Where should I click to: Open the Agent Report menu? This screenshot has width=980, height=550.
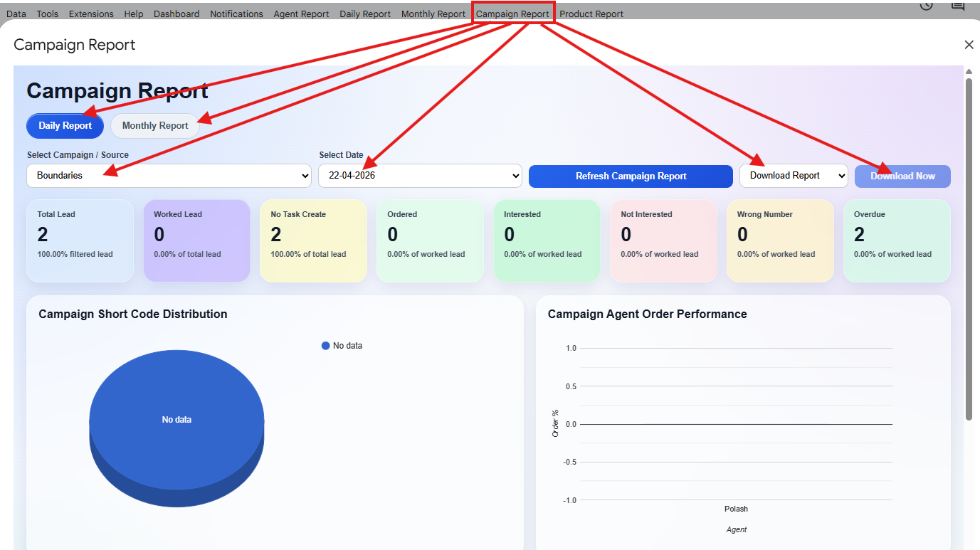(x=301, y=14)
